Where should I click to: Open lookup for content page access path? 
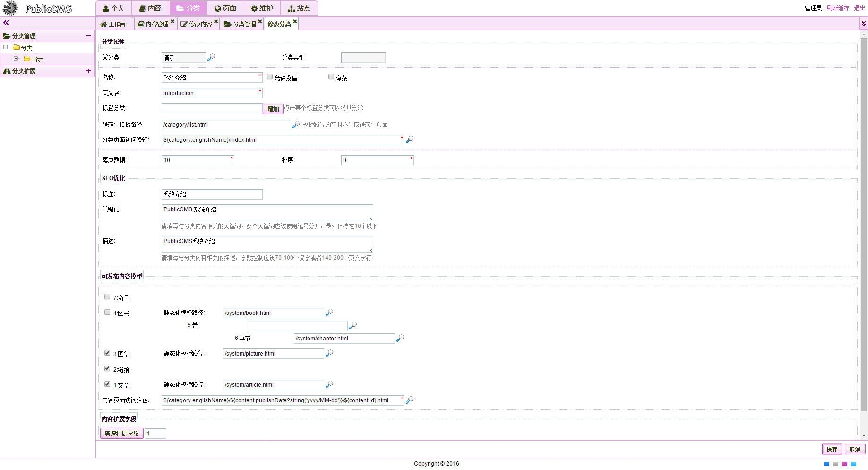[x=410, y=400]
